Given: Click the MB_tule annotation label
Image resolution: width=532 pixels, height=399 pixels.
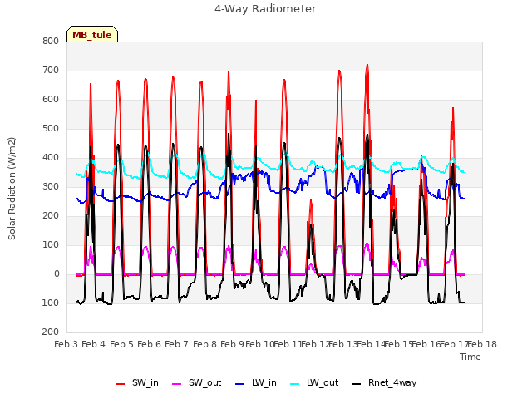Looking at the screenshot, I should point(92,34).
